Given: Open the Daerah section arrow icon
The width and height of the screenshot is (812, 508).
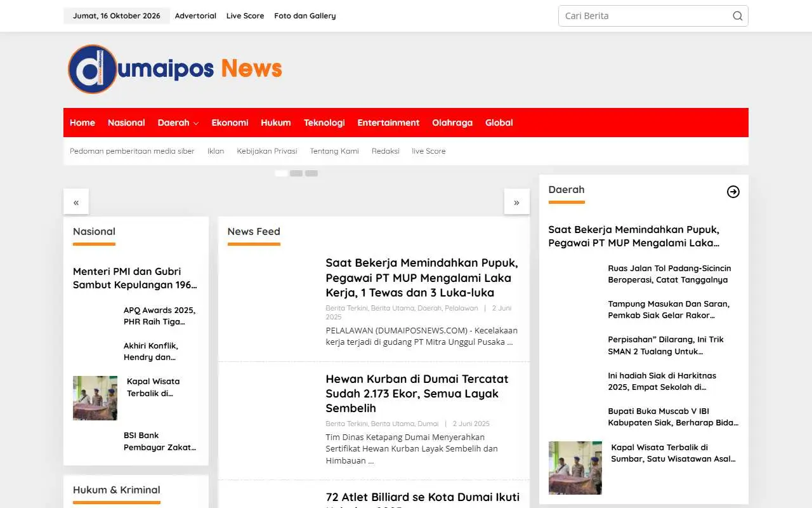Looking at the screenshot, I should (x=733, y=192).
